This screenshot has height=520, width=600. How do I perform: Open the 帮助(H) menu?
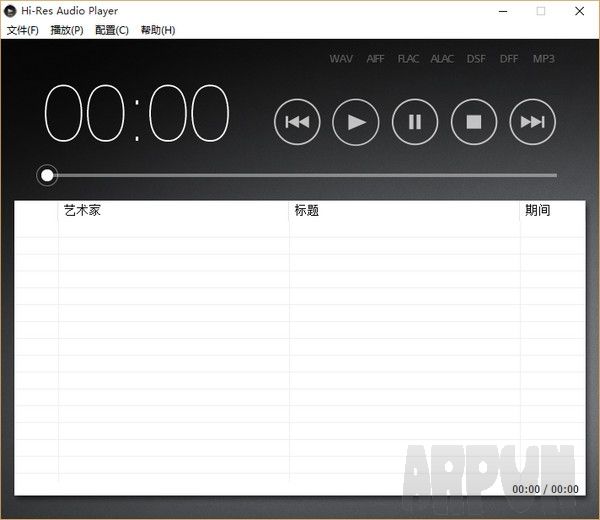158,30
